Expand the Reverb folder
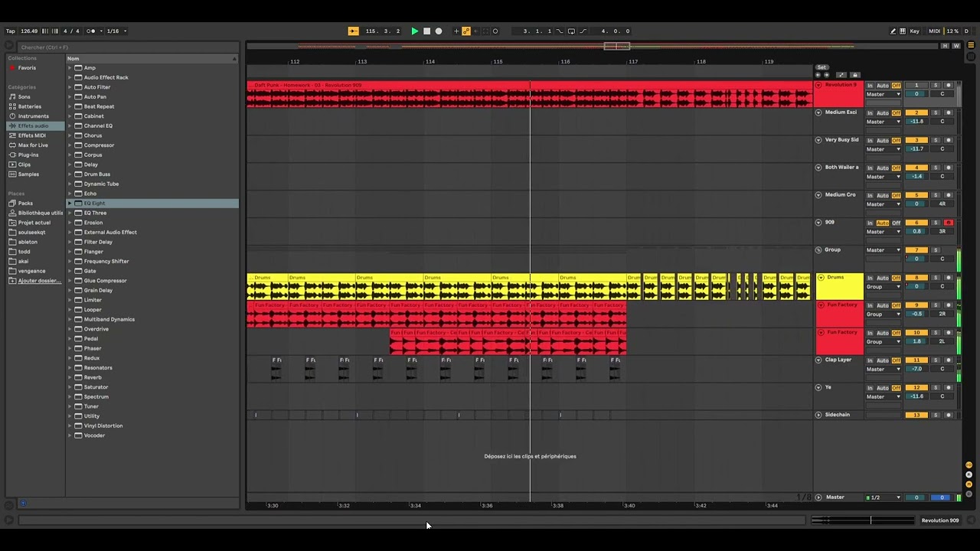Screen dimensions: 980x551 [70, 377]
